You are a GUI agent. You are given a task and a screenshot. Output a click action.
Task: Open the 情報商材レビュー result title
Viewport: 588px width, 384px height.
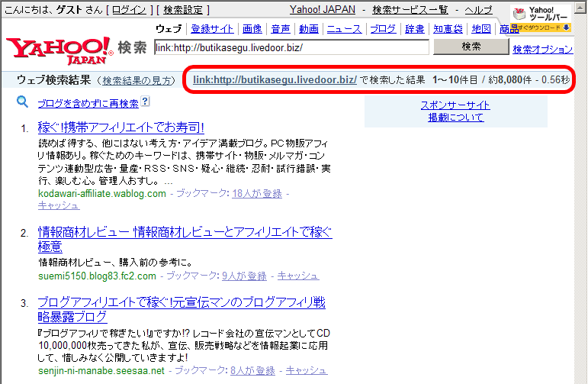(185, 239)
